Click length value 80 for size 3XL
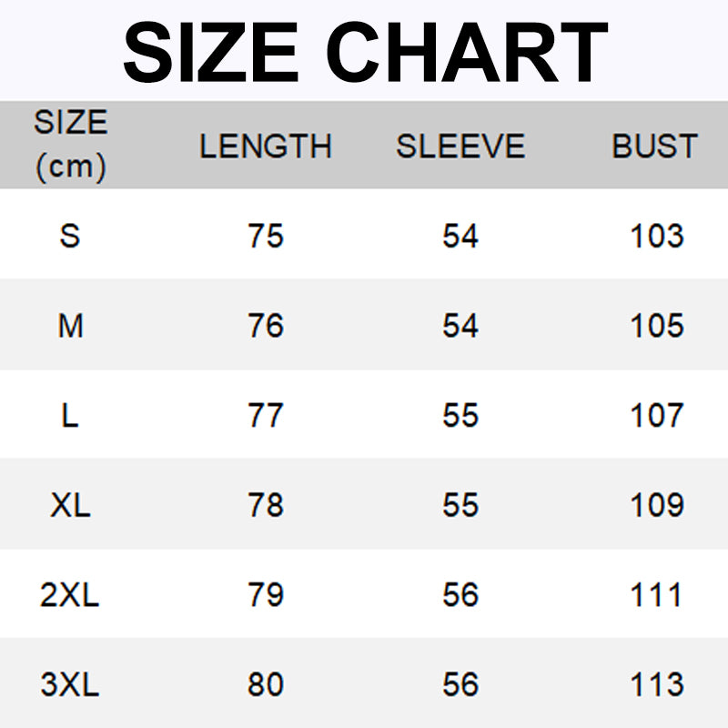 point(266,684)
